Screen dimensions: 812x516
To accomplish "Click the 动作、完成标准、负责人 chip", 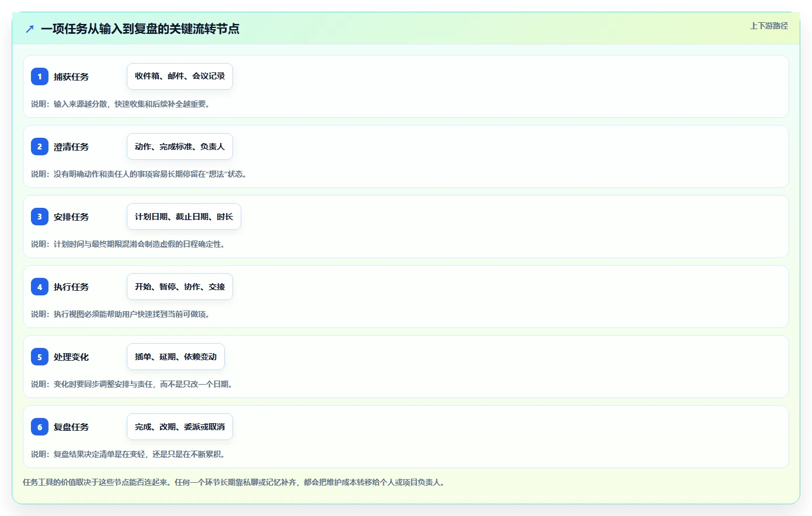I will pyautogui.click(x=180, y=147).
